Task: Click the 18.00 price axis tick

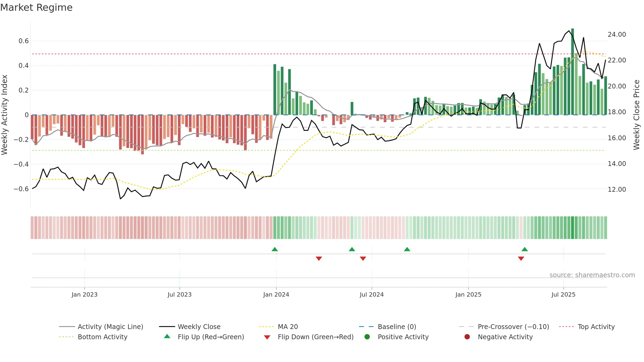Action: 617,112
